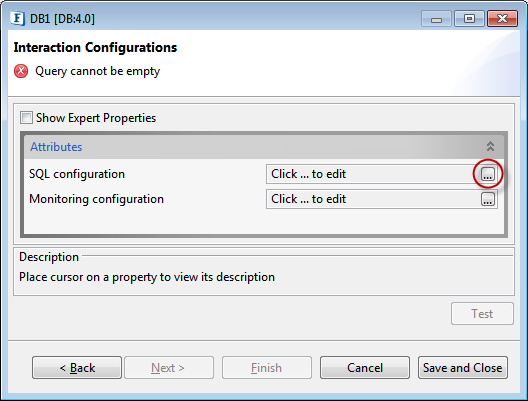Viewport: 528px width, 401px height.
Task: Select the Monitoring configuration property label
Action: pyautogui.click(x=96, y=199)
